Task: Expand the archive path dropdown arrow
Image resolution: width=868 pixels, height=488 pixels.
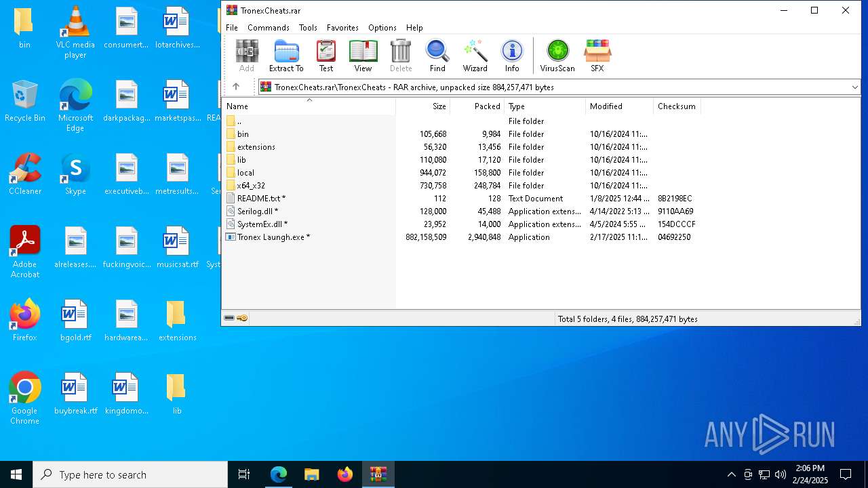Action: point(854,87)
